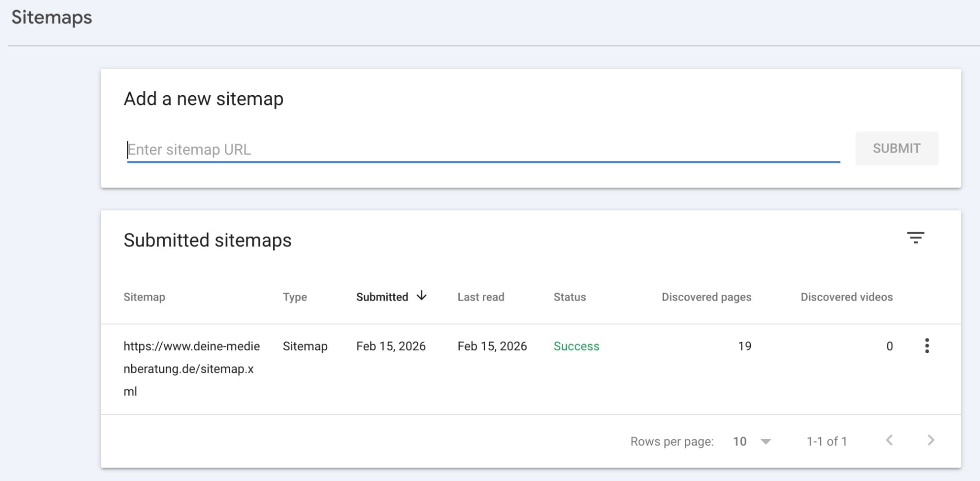The width and height of the screenshot is (980, 481).
Task: Select the discovered pages count of 19
Action: point(745,346)
